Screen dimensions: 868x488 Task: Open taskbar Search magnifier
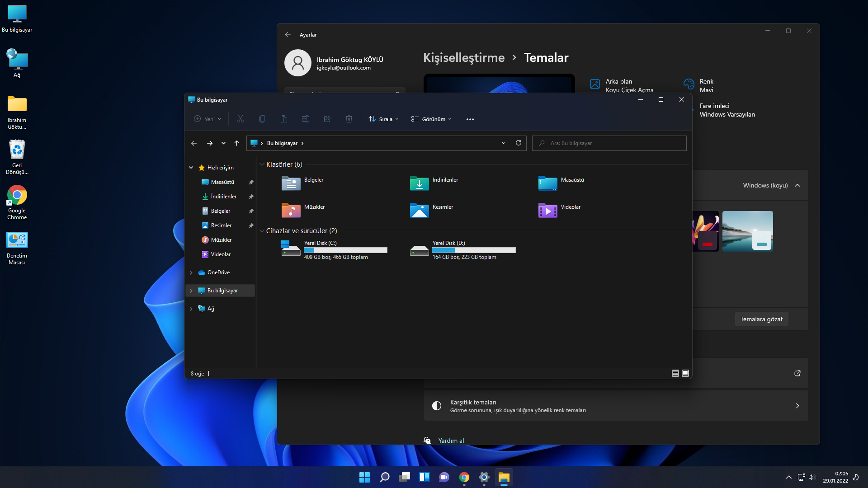(x=385, y=477)
